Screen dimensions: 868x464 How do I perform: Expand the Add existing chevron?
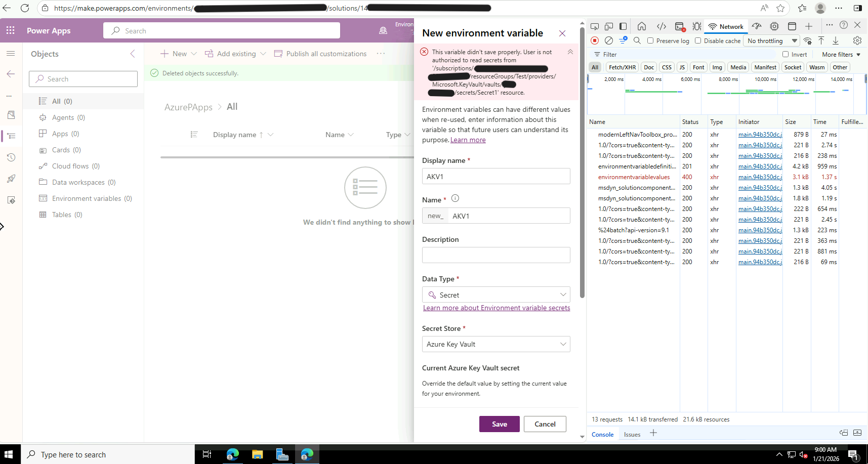263,54
